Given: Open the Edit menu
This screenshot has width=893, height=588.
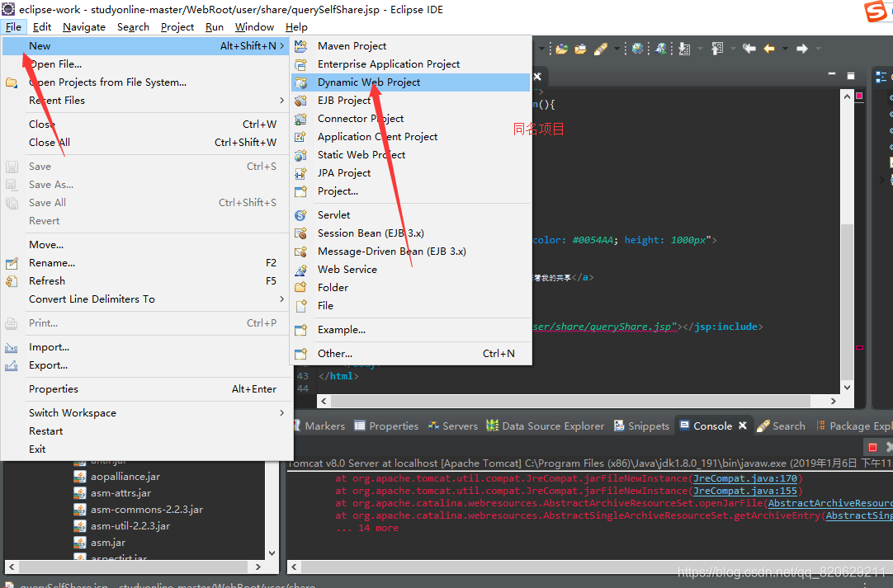Looking at the screenshot, I should pyautogui.click(x=41, y=26).
